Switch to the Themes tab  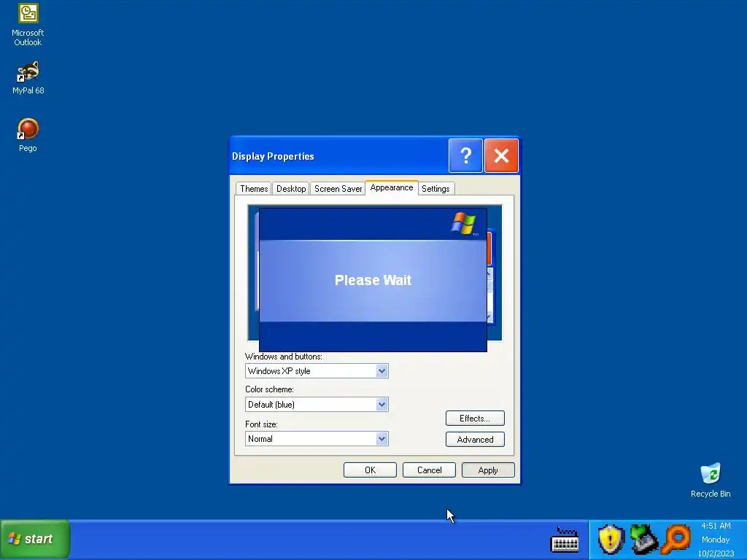click(253, 189)
